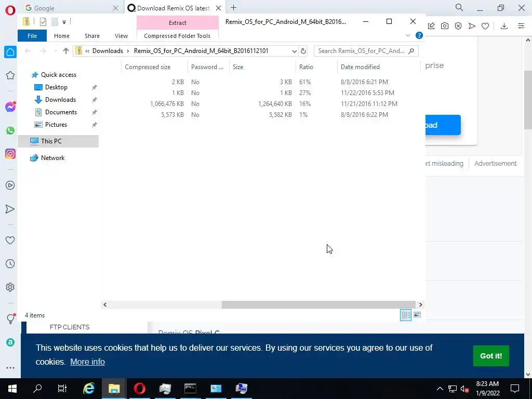Open Opera main menu logo
The width and height of the screenshot is (532, 399).
(10, 10)
